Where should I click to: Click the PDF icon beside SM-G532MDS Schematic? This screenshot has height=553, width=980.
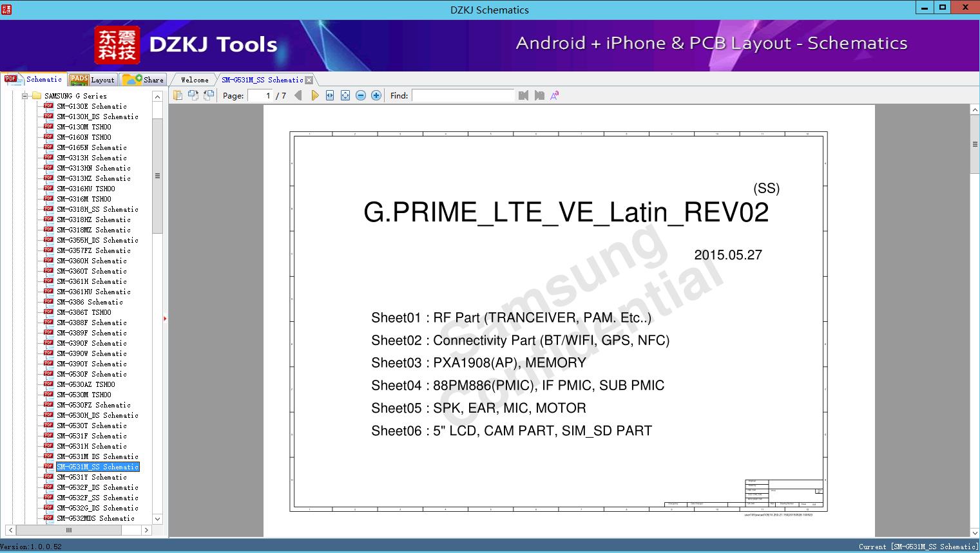pos(48,518)
